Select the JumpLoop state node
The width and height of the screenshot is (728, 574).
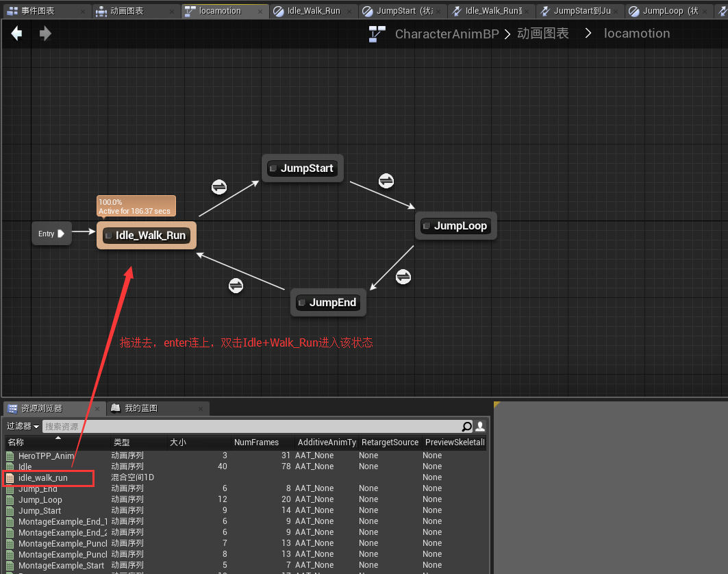coord(456,226)
